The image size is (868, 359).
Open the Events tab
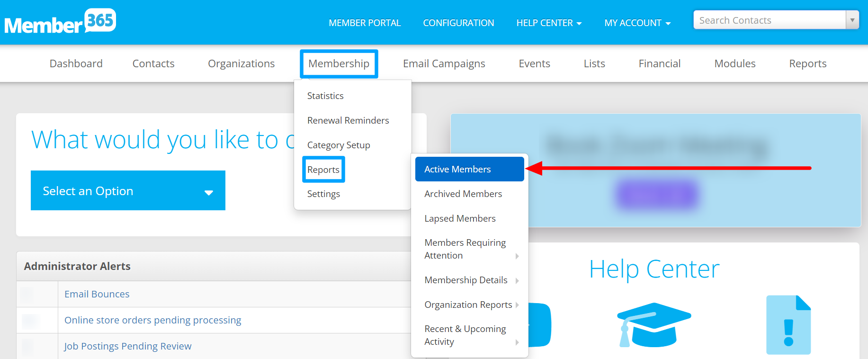535,63
